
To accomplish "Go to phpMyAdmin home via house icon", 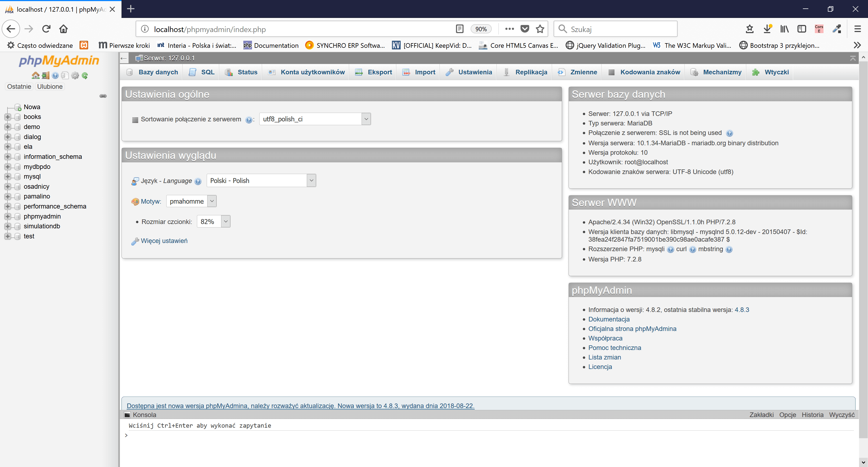I will pos(35,75).
